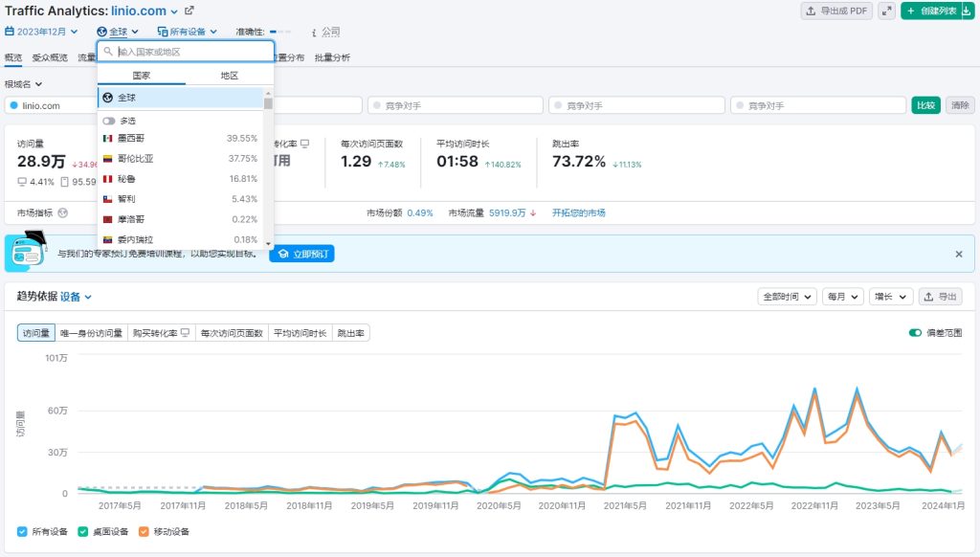Screen dimensions: 980x557
Task: Open the 设备 trend basis dropdown
Action: 77,297
